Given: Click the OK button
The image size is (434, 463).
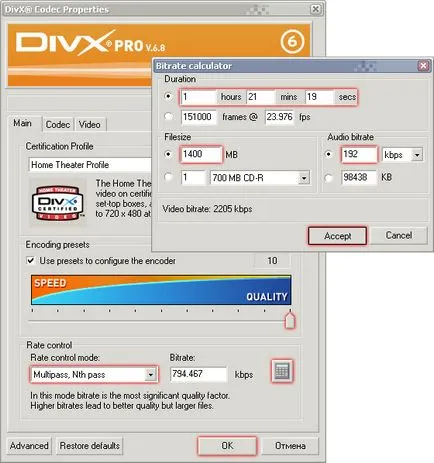Looking at the screenshot, I should (227, 446).
